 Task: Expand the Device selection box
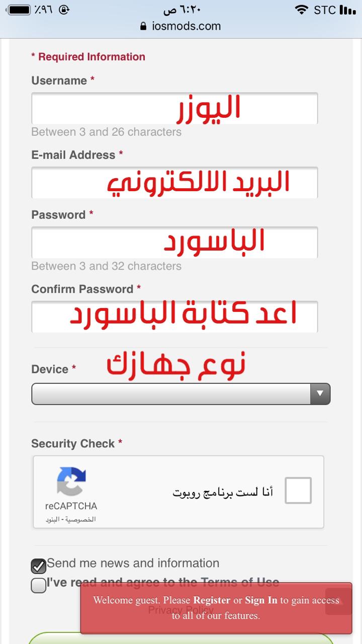(x=181, y=394)
